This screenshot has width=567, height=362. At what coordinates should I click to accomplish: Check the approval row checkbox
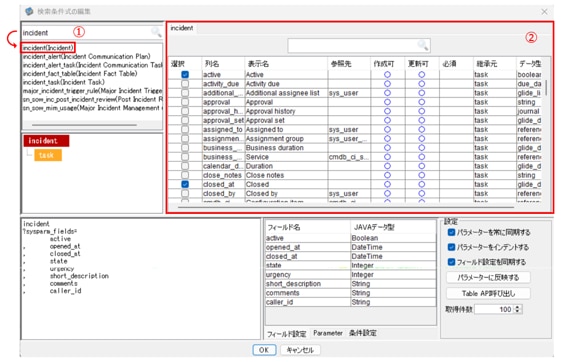[185, 102]
